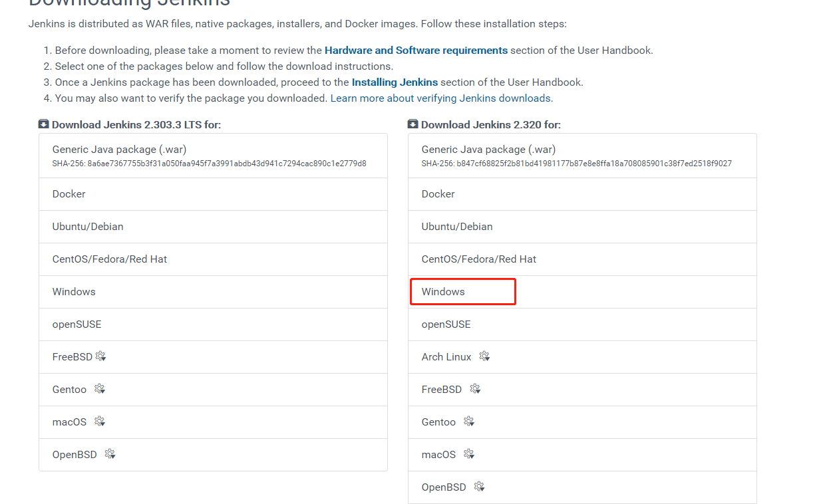Select Gentoo under the 2.303.3 LTS column
Screen dimensions: 839x504
pos(213,390)
